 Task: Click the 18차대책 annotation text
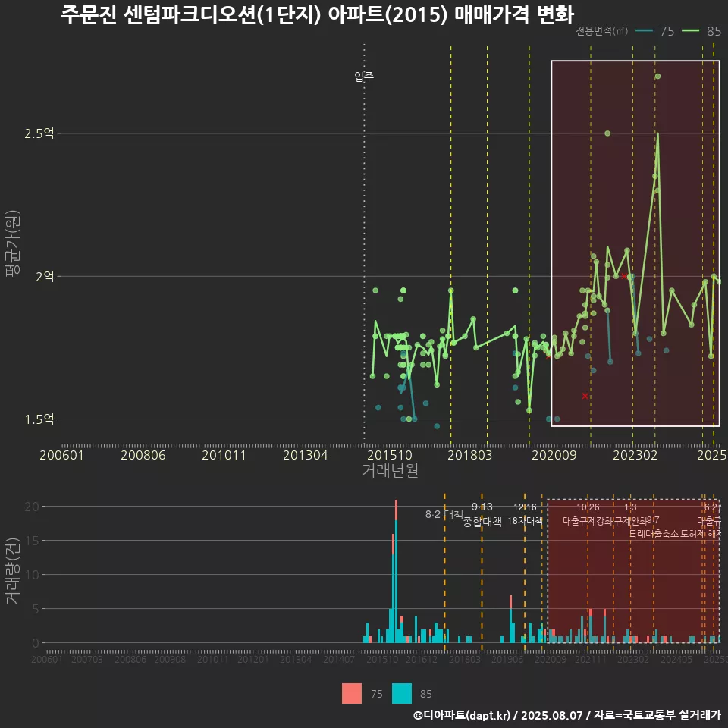(x=525, y=521)
